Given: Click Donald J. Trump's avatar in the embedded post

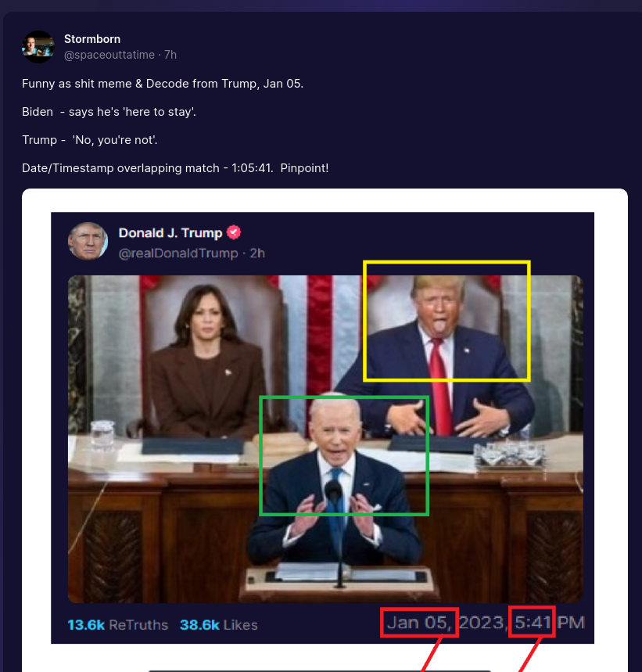Looking at the screenshot, I should (x=88, y=241).
